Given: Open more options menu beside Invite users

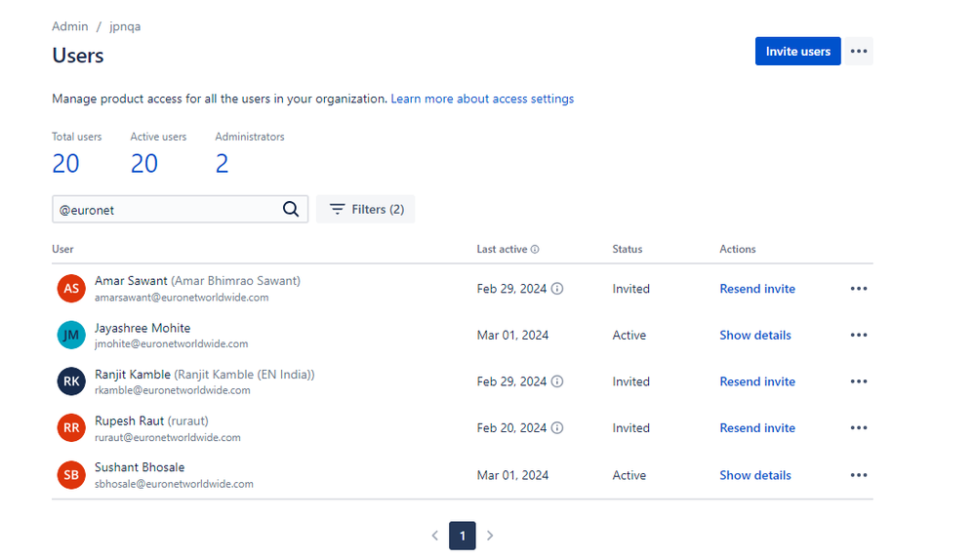Looking at the screenshot, I should [858, 52].
